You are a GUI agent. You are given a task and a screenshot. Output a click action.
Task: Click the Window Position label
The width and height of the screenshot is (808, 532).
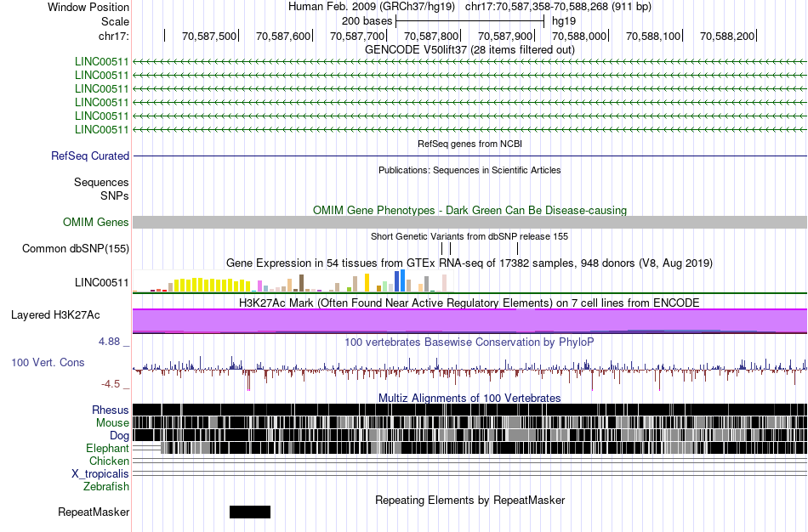(88, 7)
